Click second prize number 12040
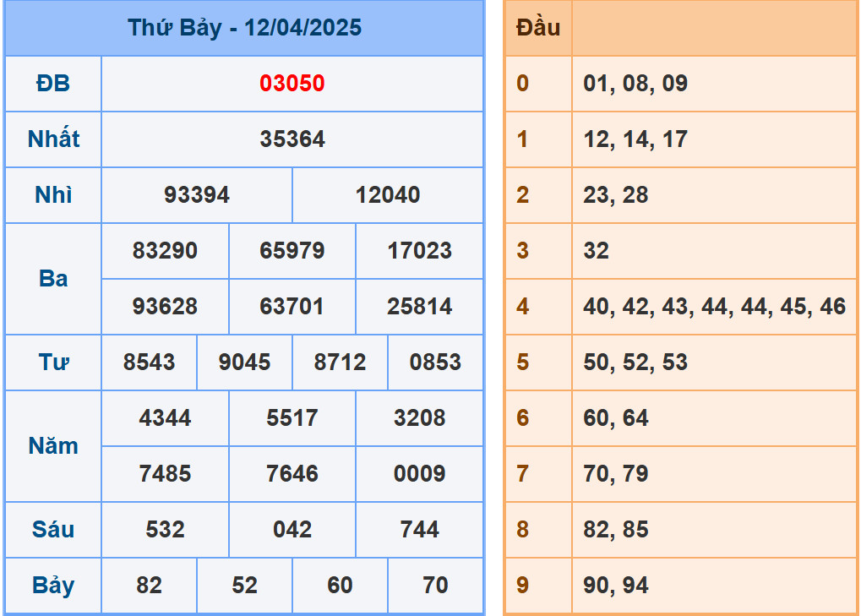The image size is (861, 616). [388, 195]
